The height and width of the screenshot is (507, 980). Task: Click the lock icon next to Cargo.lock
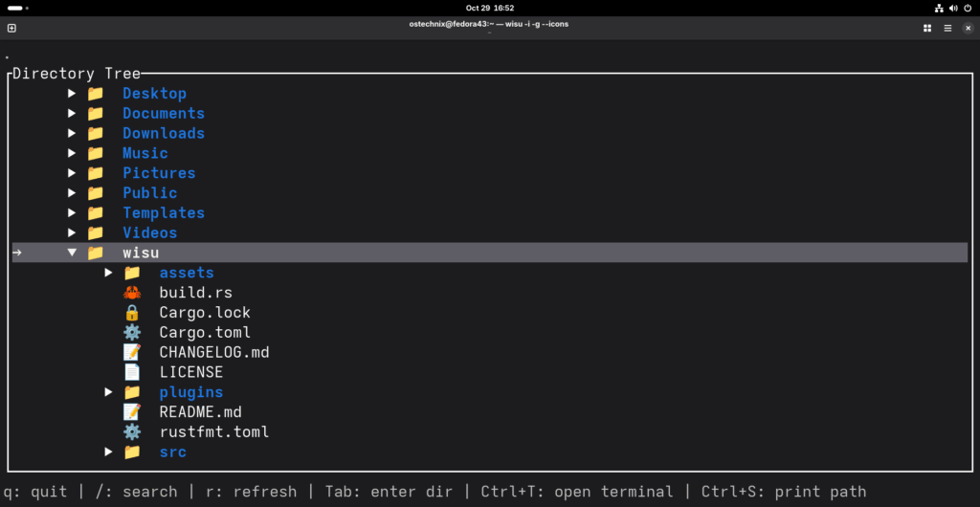point(132,313)
